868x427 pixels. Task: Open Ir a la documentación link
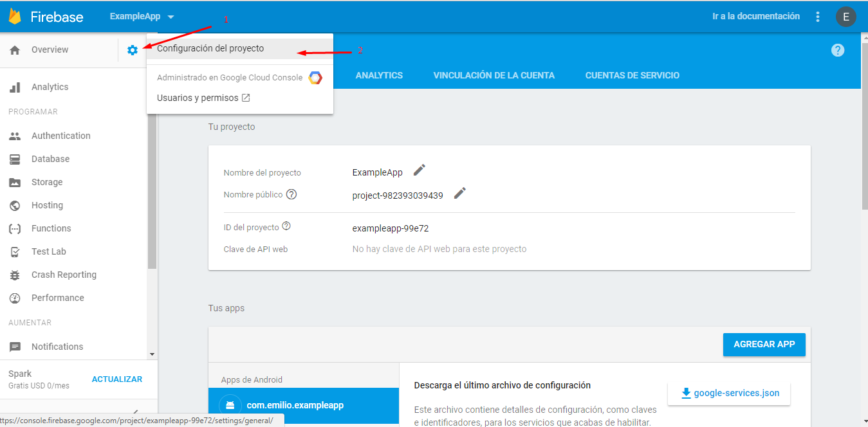click(x=756, y=16)
